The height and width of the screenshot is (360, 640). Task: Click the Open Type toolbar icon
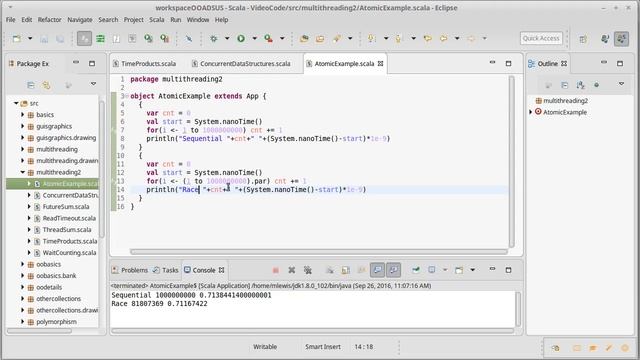(304, 38)
